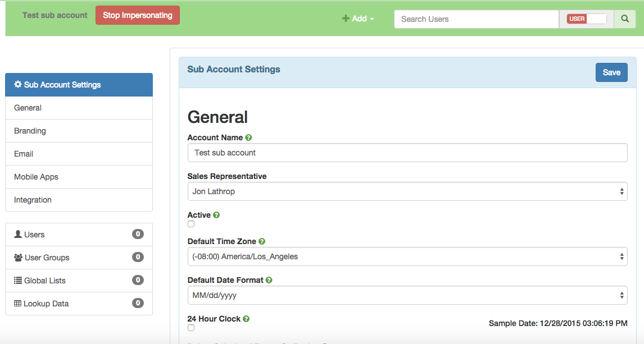Click the Account Name help icon
The height and width of the screenshot is (344, 644).
pyautogui.click(x=248, y=137)
